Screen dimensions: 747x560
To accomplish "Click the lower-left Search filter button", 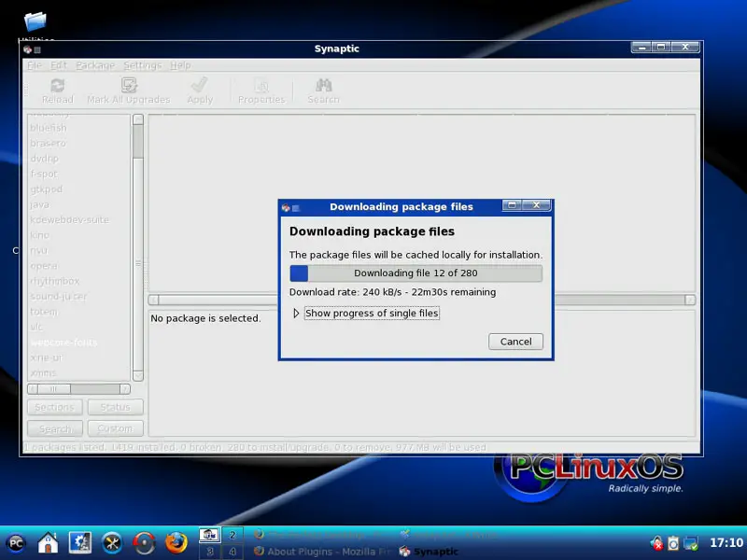I will 55,428.
